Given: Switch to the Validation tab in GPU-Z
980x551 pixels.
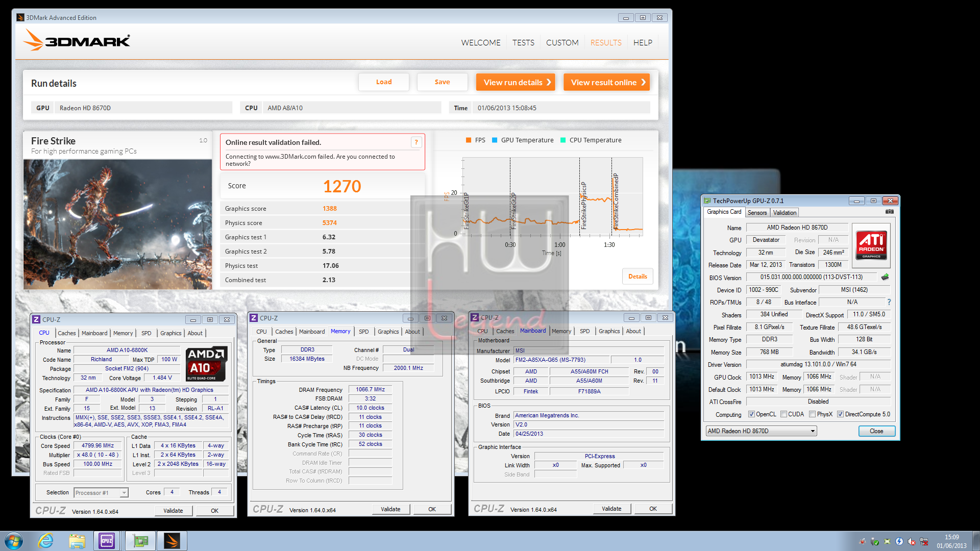Looking at the screenshot, I should coord(785,213).
